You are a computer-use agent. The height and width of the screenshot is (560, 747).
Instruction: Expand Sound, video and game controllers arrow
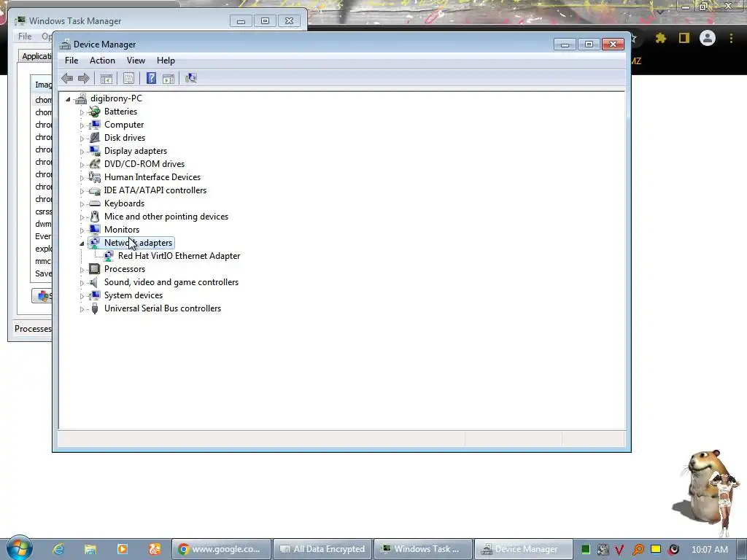pyautogui.click(x=82, y=283)
